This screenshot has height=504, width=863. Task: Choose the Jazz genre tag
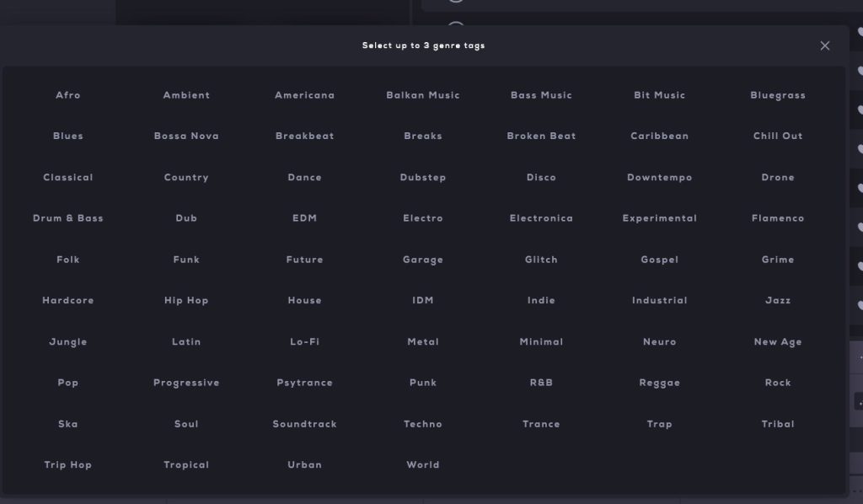point(777,301)
